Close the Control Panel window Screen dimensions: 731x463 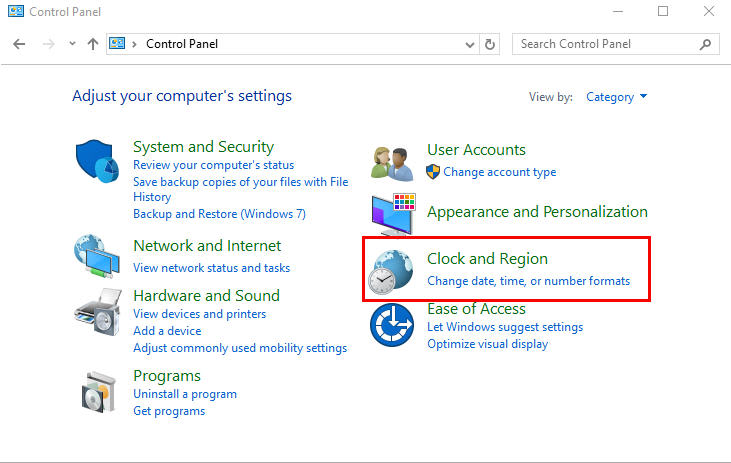click(709, 11)
